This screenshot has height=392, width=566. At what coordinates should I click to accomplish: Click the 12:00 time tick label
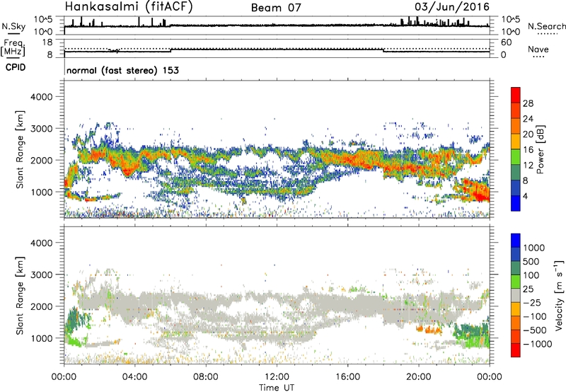click(277, 377)
